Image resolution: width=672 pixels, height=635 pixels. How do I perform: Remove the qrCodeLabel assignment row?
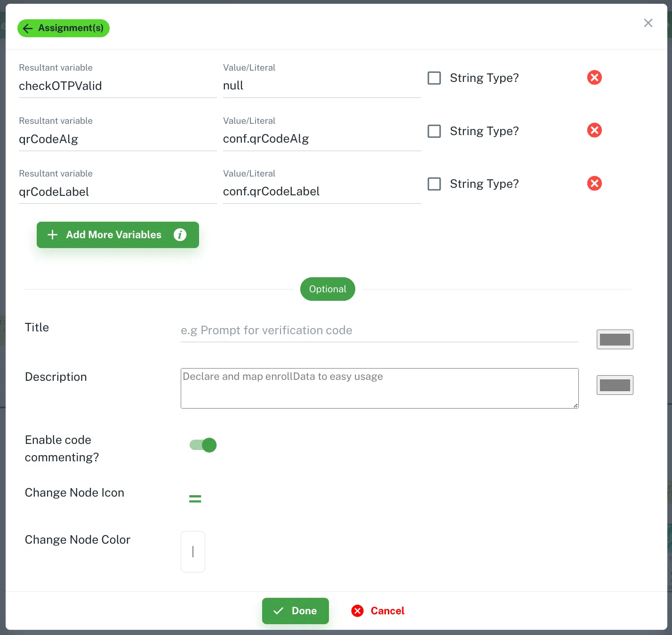tap(594, 183)
